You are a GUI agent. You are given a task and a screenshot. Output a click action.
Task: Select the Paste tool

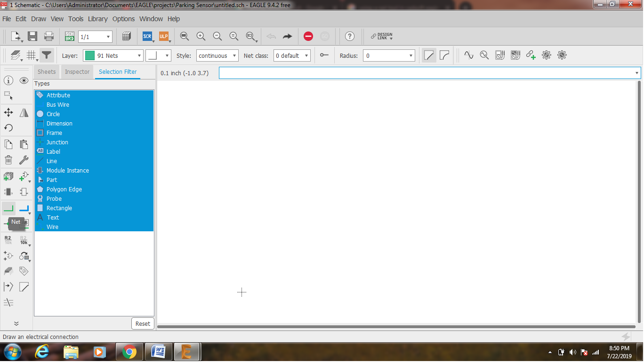(24, 145)
